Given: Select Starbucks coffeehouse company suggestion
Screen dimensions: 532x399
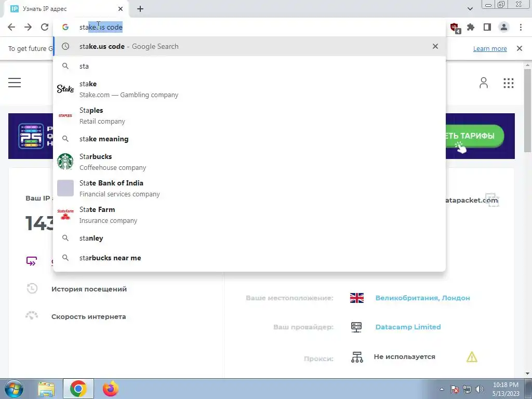Looking at the screenshot, I should pyautogui.click(x=249, y=162).
